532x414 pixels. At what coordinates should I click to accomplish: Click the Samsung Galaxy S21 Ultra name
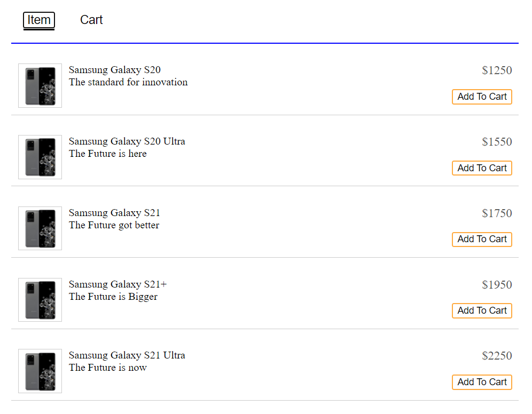127,355
